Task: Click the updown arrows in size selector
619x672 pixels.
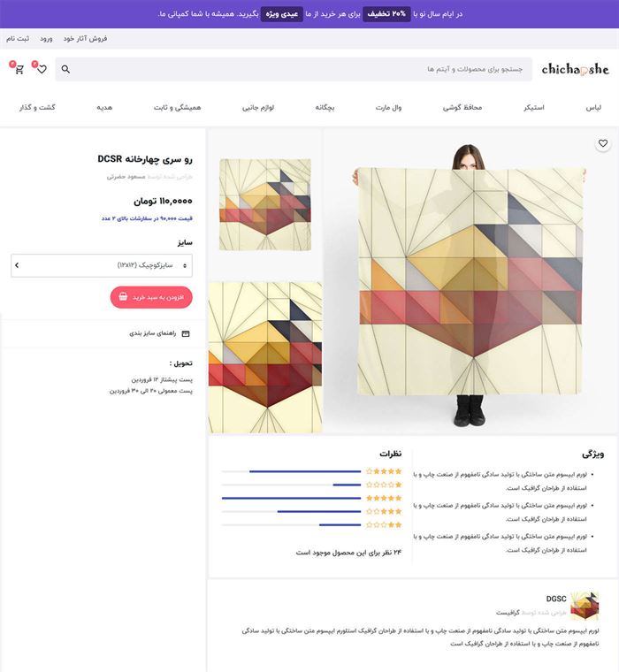Action: 185,266
